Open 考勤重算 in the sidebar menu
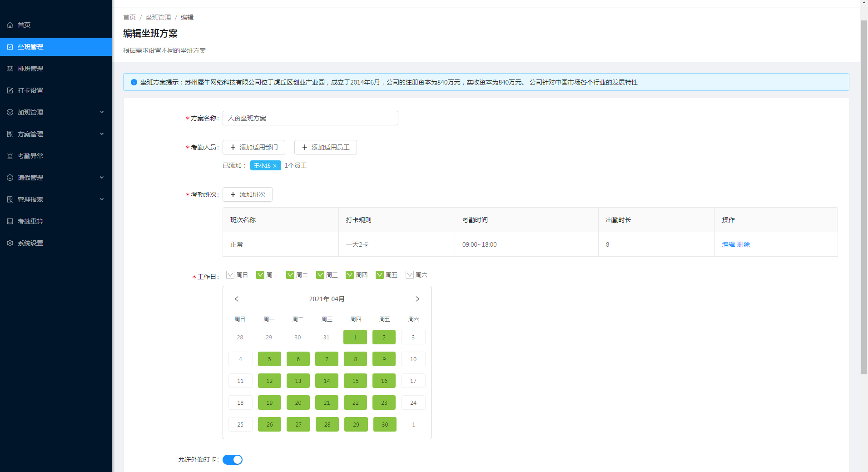The height and width of the screenshot is (472, 868). coord(56,221)
